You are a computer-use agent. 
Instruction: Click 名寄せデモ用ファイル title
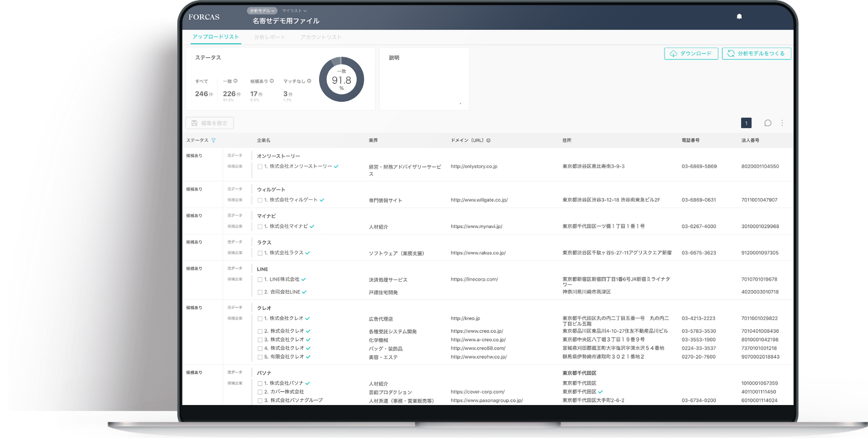click(286, 21)
